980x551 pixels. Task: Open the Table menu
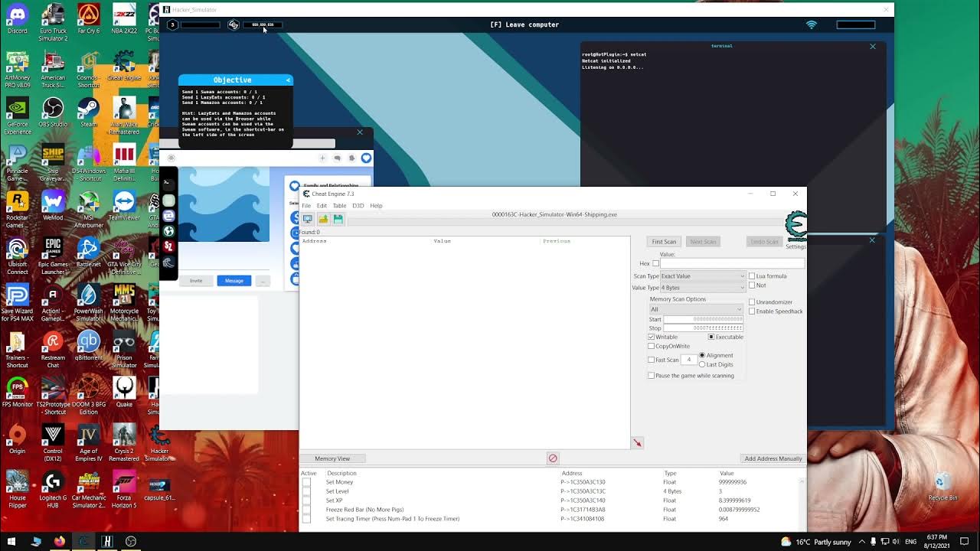339,205
